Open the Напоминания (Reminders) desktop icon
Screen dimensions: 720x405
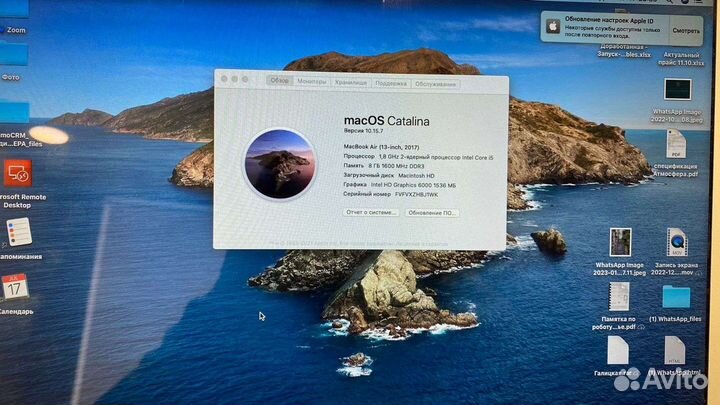(x=19, y=232)
